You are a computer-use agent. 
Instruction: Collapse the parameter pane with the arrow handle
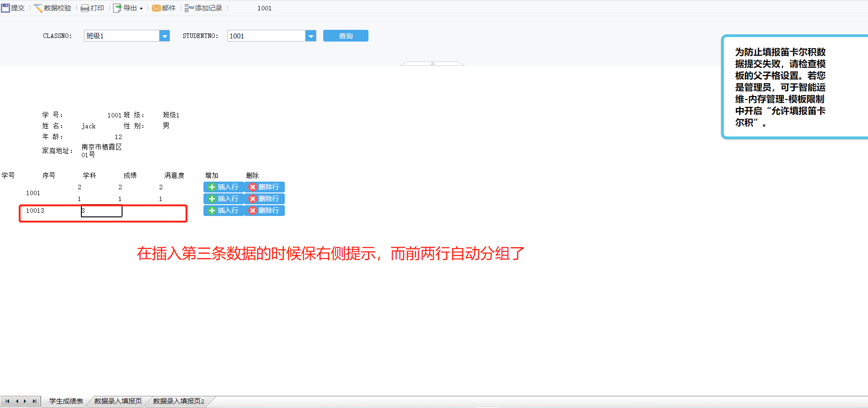click(433, 64)
